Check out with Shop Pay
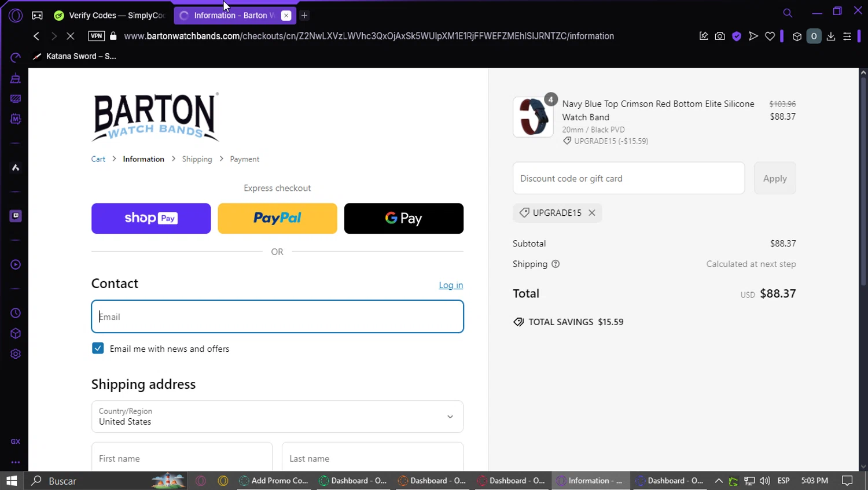The image size is (868, 490). 151,218
